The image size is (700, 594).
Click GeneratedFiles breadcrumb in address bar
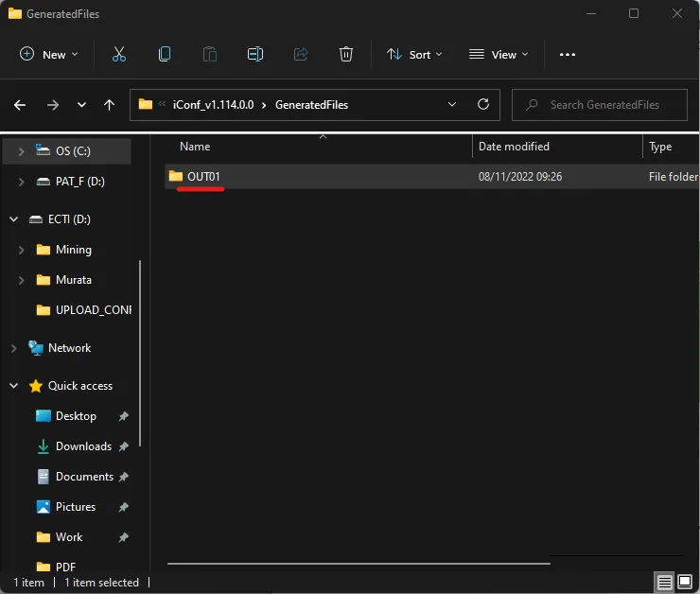[311, 105]
